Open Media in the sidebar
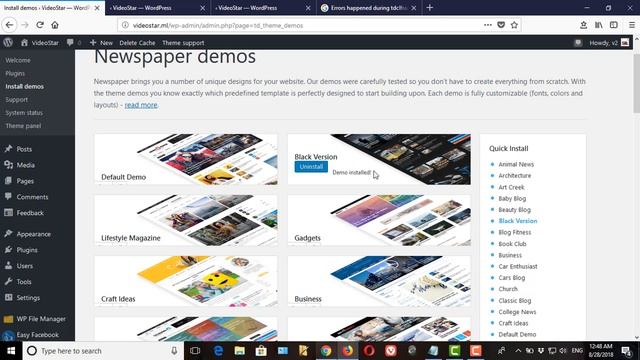 point(25,165)
